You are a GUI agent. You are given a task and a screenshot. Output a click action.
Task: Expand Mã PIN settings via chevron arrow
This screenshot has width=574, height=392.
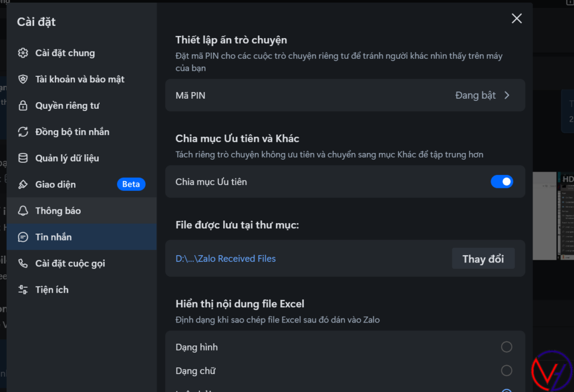[507, 95]
